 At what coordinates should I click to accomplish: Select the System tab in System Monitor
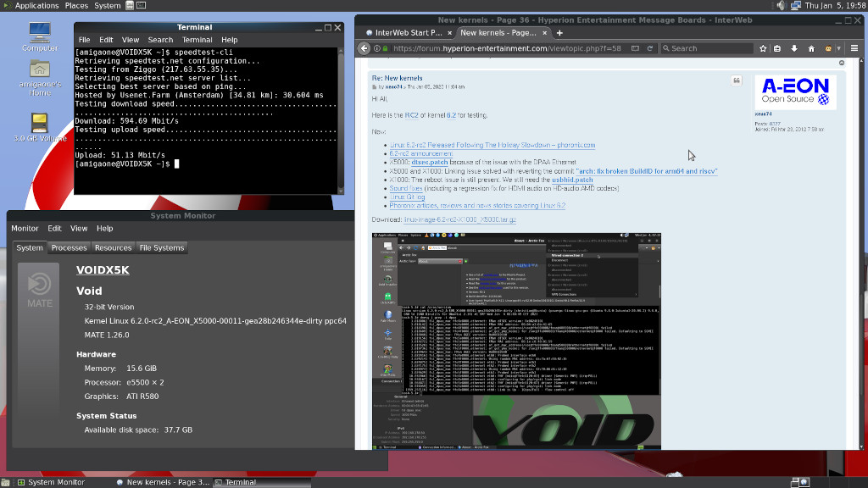click(x=30, y=248)
